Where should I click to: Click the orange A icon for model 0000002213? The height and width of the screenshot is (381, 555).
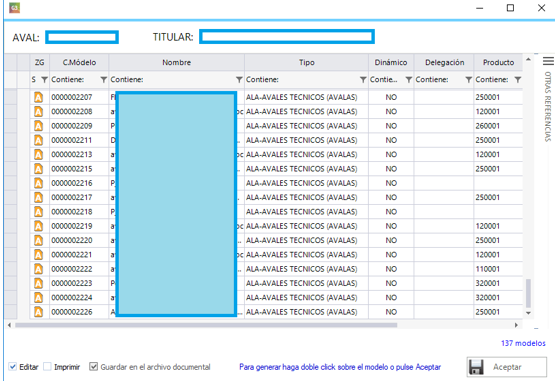[x=38, y=154]
